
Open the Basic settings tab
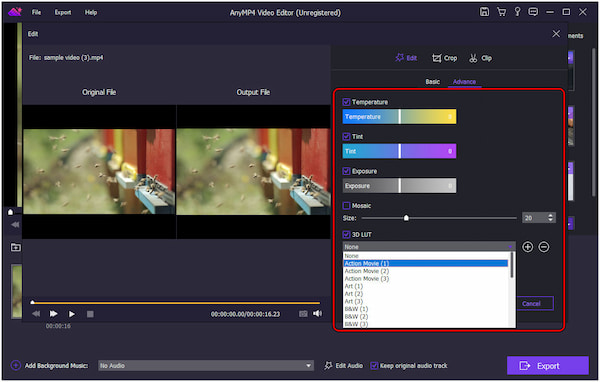[432, 82]
